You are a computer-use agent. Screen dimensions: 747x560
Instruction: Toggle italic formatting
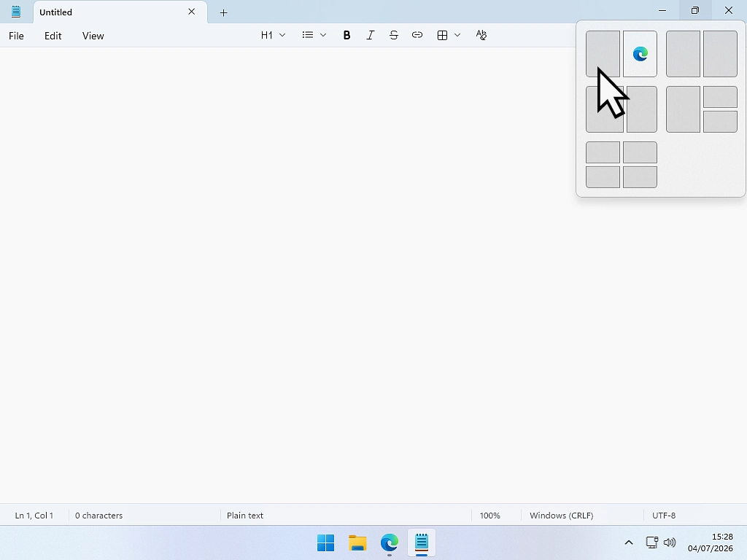click(370, 35)
